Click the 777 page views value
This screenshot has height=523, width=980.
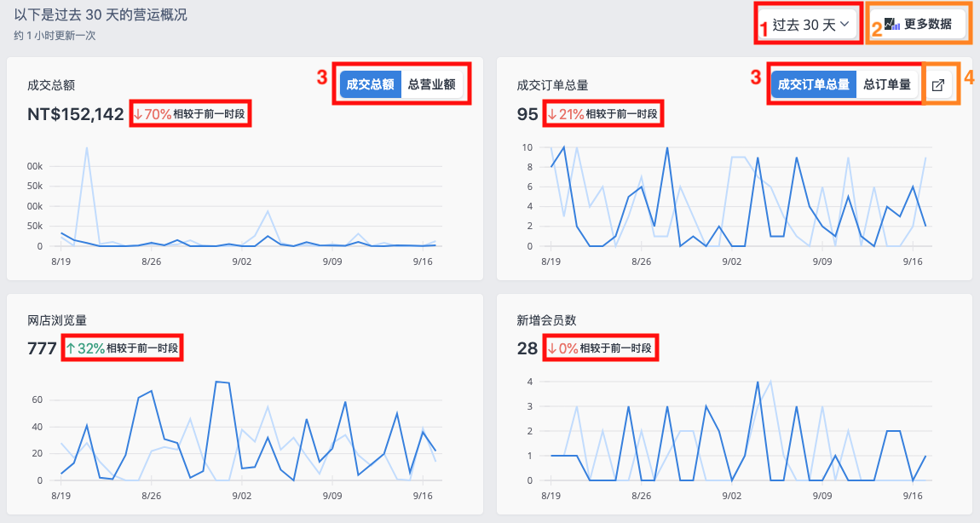tap(42, 348)
